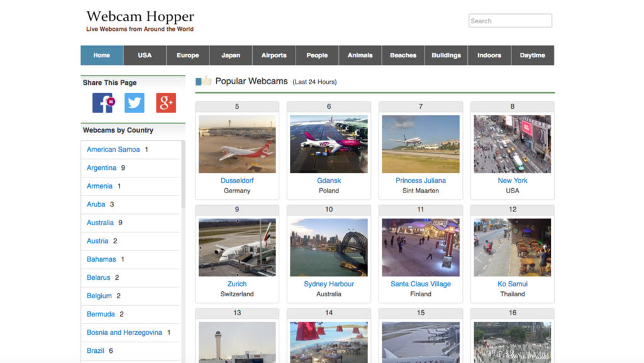Click the 'Share This Page' heading
The image size is (644, 363).
pyautogui.click(x=109, y=82)
